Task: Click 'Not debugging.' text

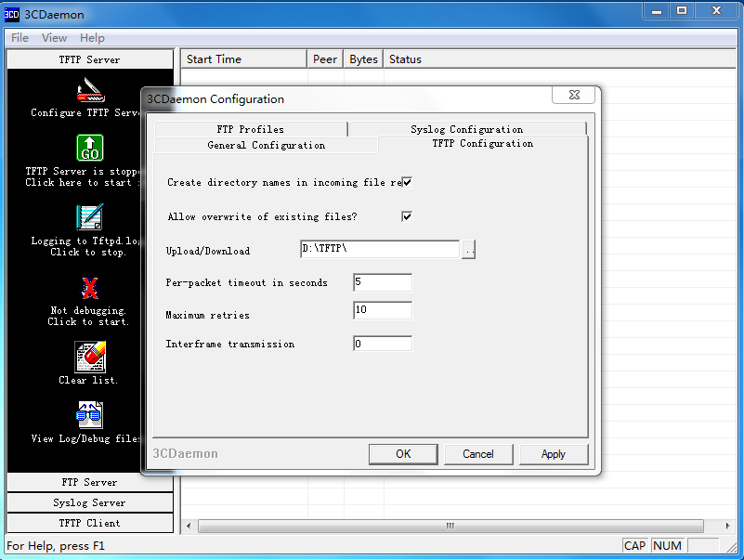Action: coord(88,310)
